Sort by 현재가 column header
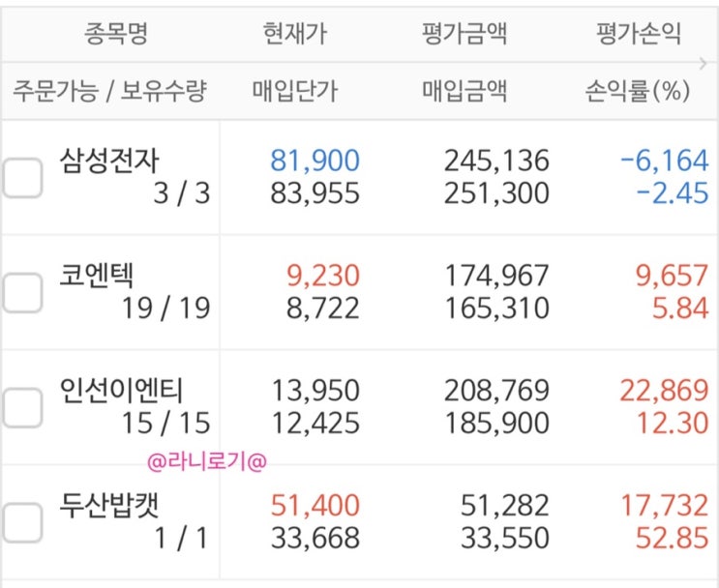This screenshot has width=719, height=588. (294, 35)
